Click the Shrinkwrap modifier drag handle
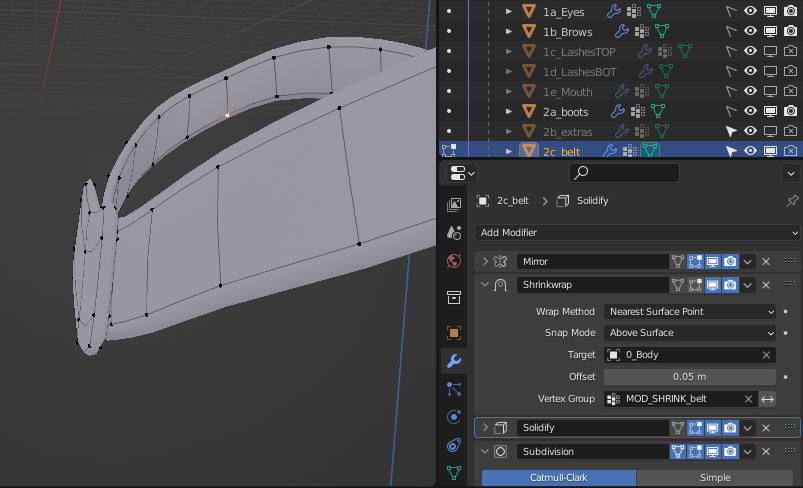 point(790,284)
